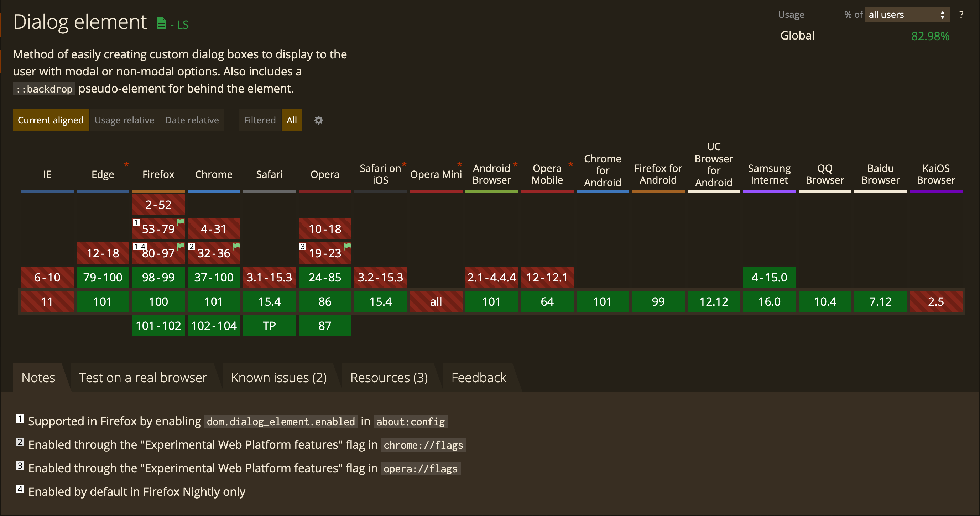Click the Usage relative toggle button
Screen dimensions: 980x516
click(x=124, y=120)
